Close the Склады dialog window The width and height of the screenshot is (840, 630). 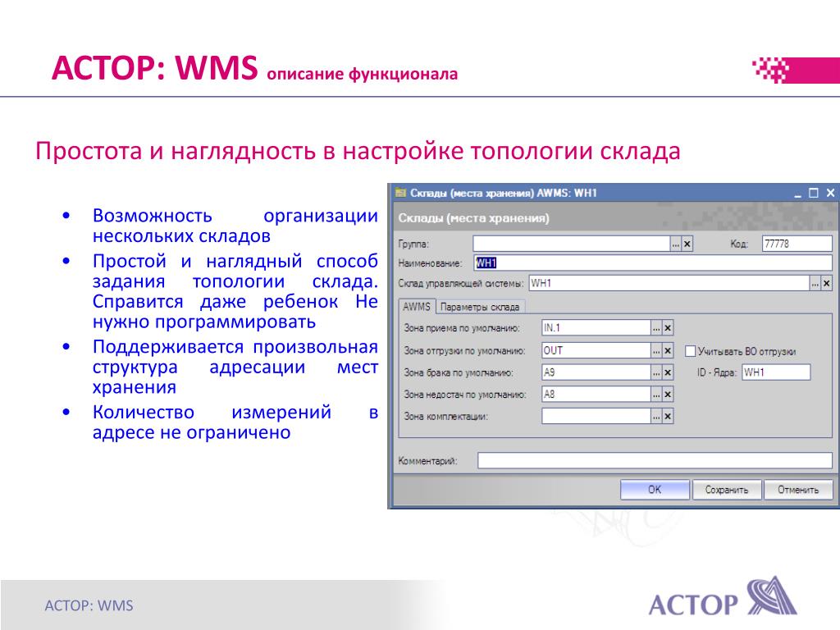click(x=830, y=193)
